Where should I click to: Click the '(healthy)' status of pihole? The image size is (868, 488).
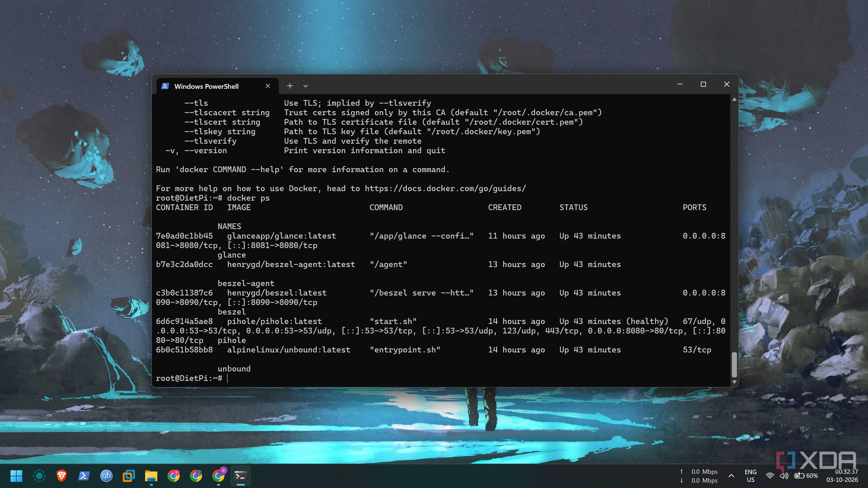pyautogui.click(x=647, y=321)
